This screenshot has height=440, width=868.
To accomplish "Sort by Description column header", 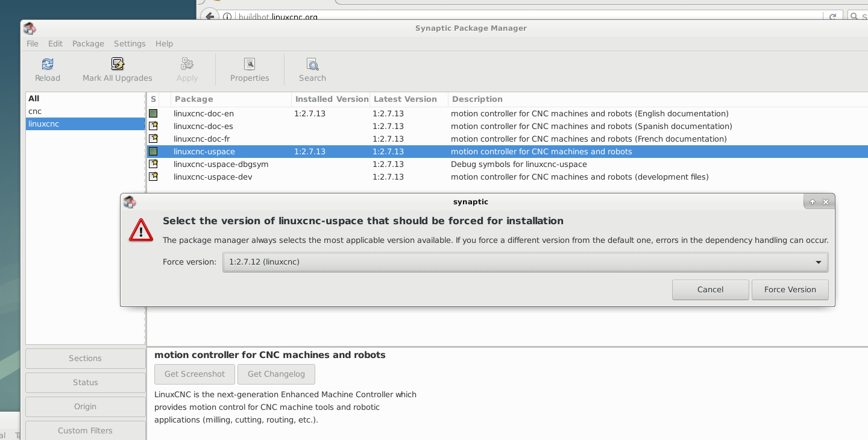I will (x=658, y=99).
